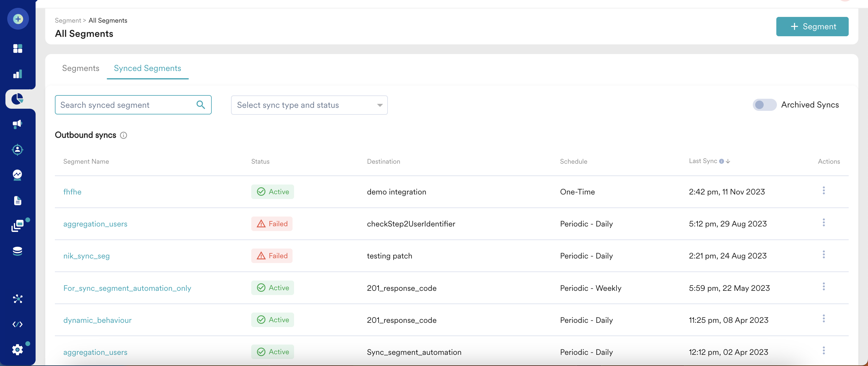Viewport: 868px width, 366px height.
Task: Expand the sync type and status dropdown
Action: (379, 105)
